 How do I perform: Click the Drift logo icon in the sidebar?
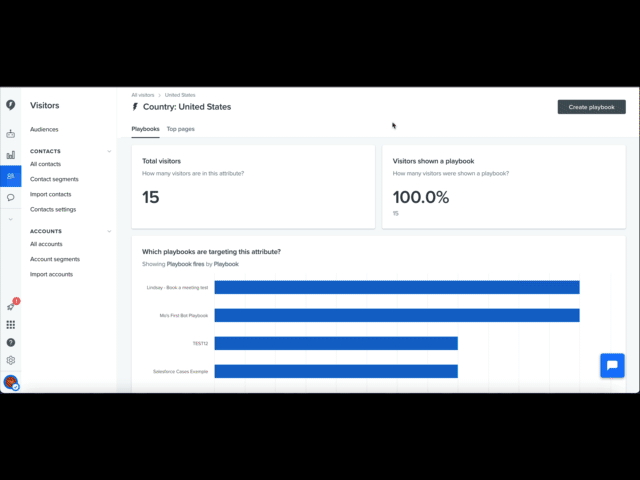click(11, 105)
